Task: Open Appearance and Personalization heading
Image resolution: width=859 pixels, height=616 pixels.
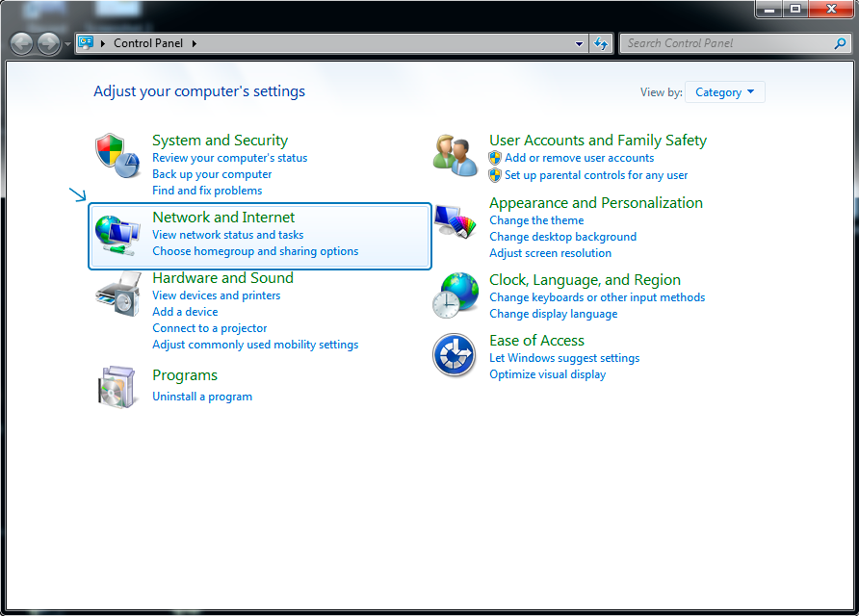Action: click(x=596, y=202)
